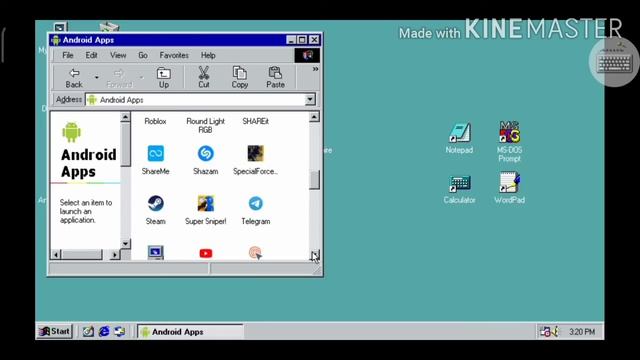Click the Android robot in the info panel
This screenshot has height=360, width=640.
click(x=71, y=132)
